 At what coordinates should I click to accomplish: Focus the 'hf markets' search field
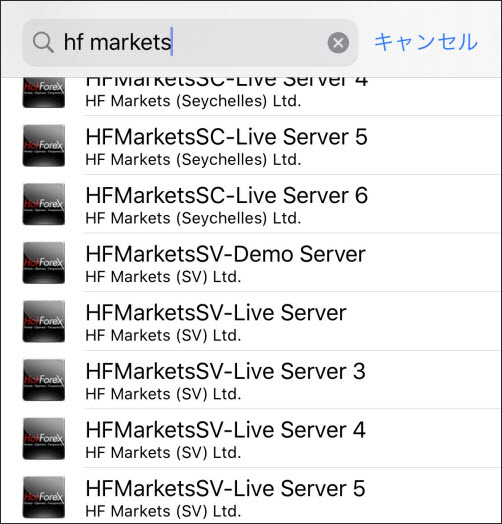pos(190,42)
